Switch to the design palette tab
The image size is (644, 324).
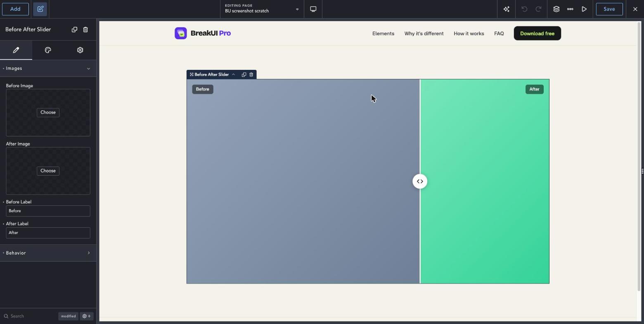coord(48,50)
